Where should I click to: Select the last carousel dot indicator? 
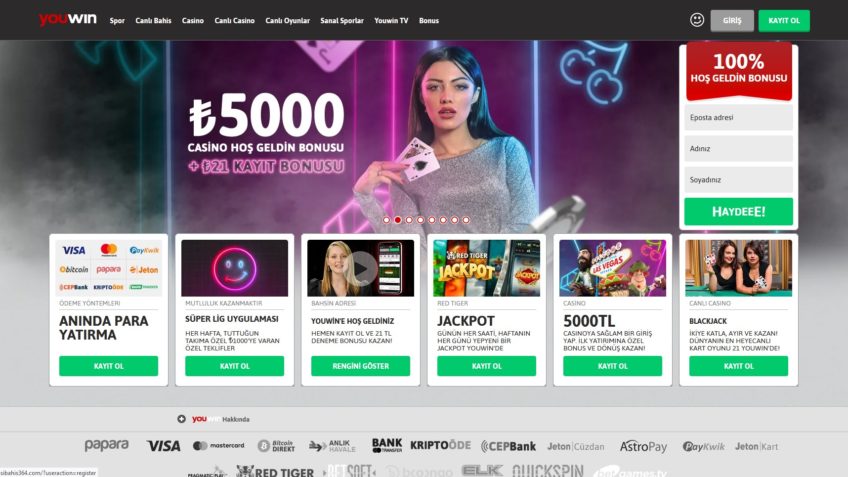[x=466, y=220]
